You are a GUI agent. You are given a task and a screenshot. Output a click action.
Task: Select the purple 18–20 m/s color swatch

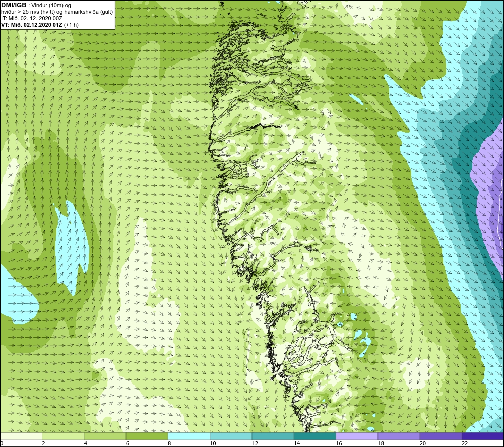399,436
